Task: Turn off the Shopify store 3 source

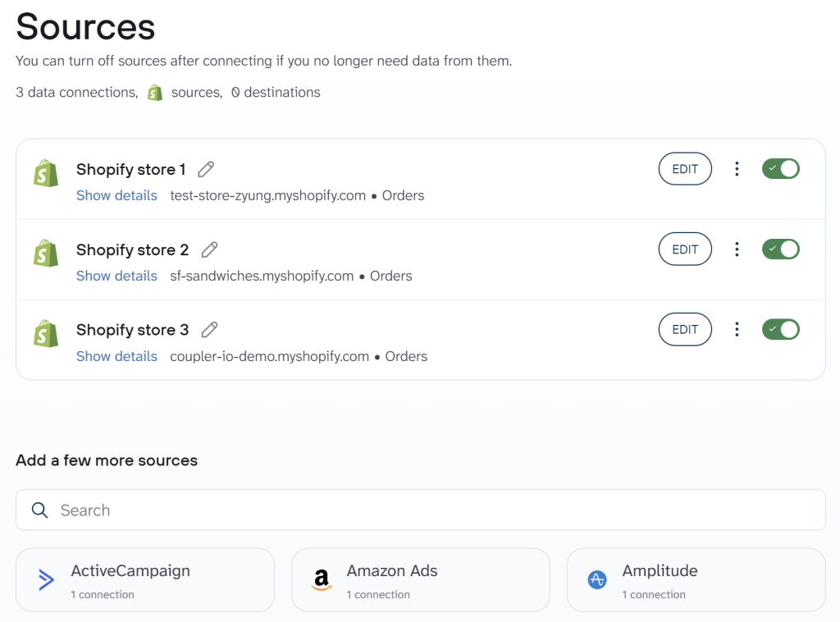Action: point(781,329)
